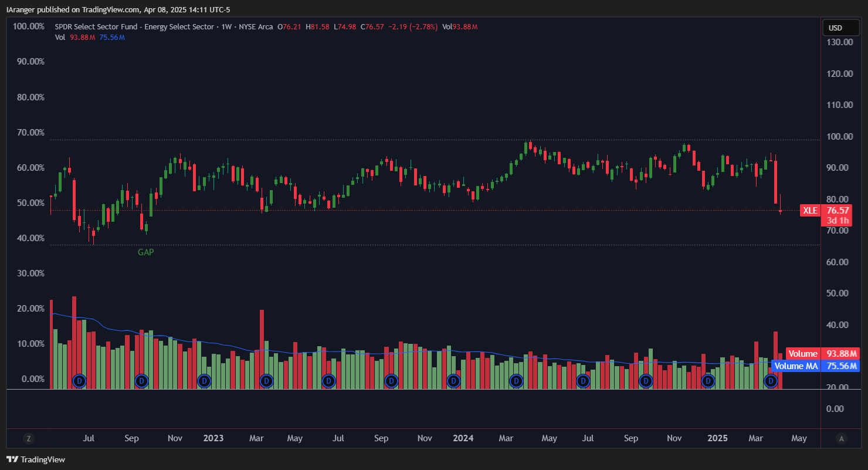Image resolution: width=868 pixels, height=470 pixels.
Task: Click dividend marker above the Sep 2024 label
Action: tap(646, 381)
